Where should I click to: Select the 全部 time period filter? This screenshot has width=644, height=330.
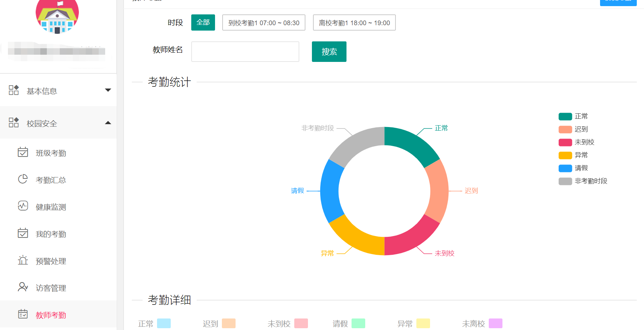[x=203, y=23]
